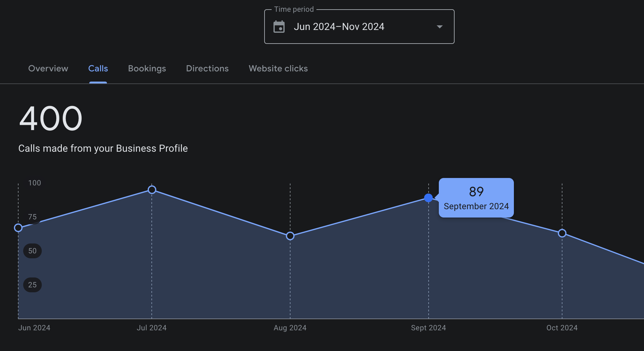Select the Directions tab
This screenshot has width=644, height=351.
point(207,69)
